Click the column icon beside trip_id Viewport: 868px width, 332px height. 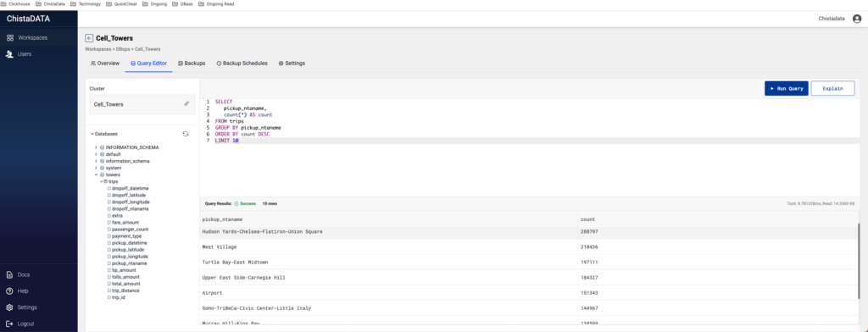click(x=109, y=297)
